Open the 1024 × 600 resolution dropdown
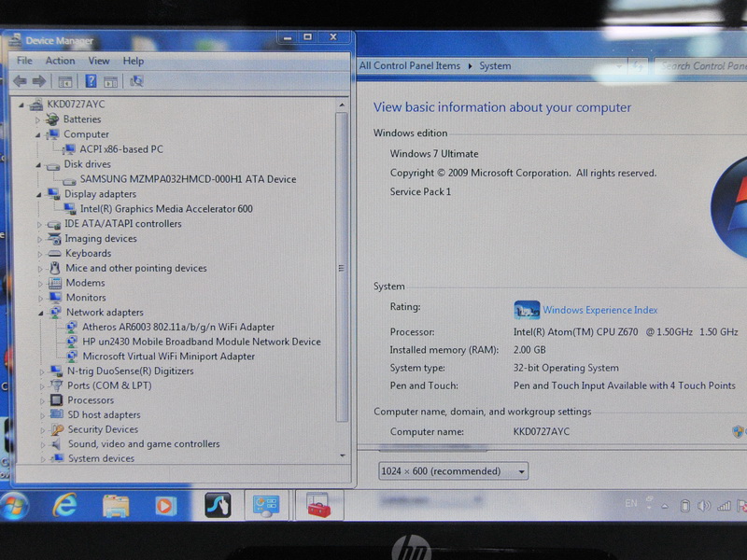 click(453, 471)
